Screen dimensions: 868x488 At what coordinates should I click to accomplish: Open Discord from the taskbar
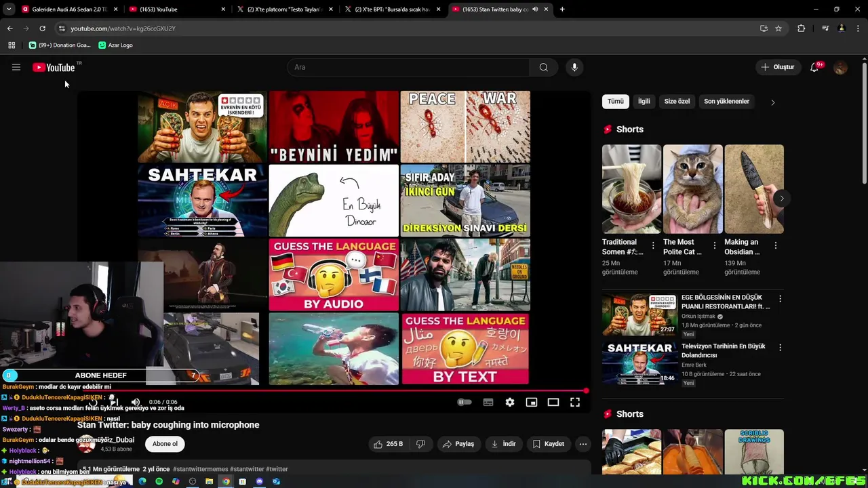[x=259, y=481]
